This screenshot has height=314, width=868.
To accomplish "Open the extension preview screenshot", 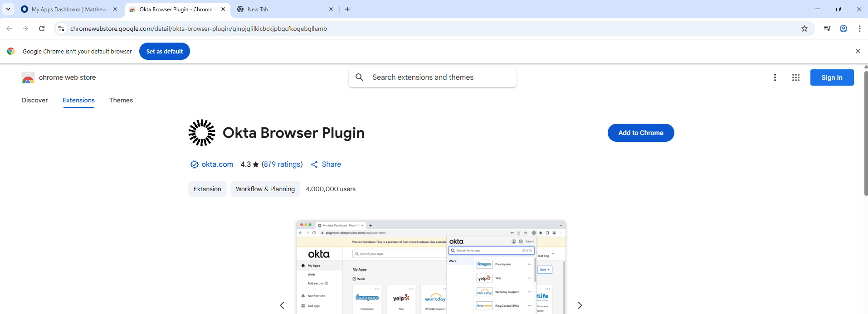I will pyautogui.click(x=431, y=267).
